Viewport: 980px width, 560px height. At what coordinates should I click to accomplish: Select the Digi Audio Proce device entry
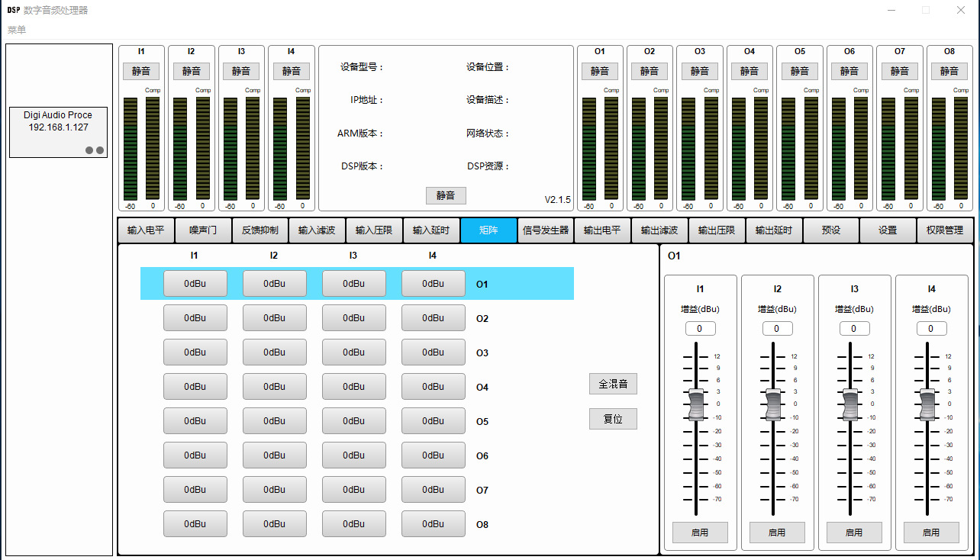tap(58, 132)
